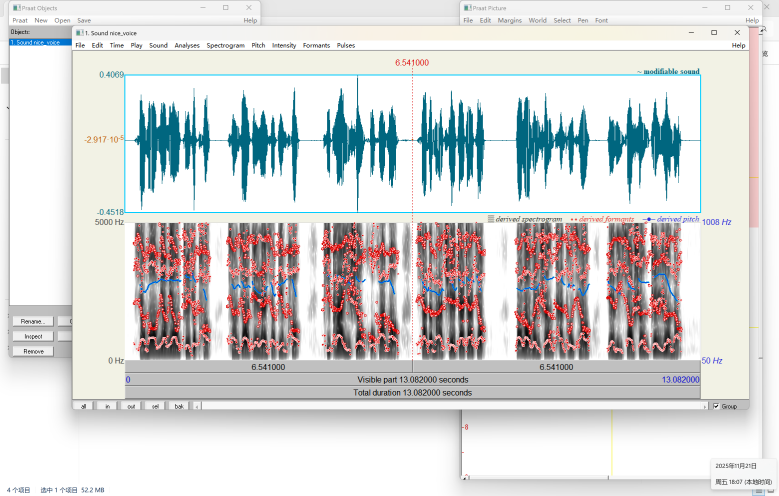Click the 'bak' zoom back button

[179, 406]
